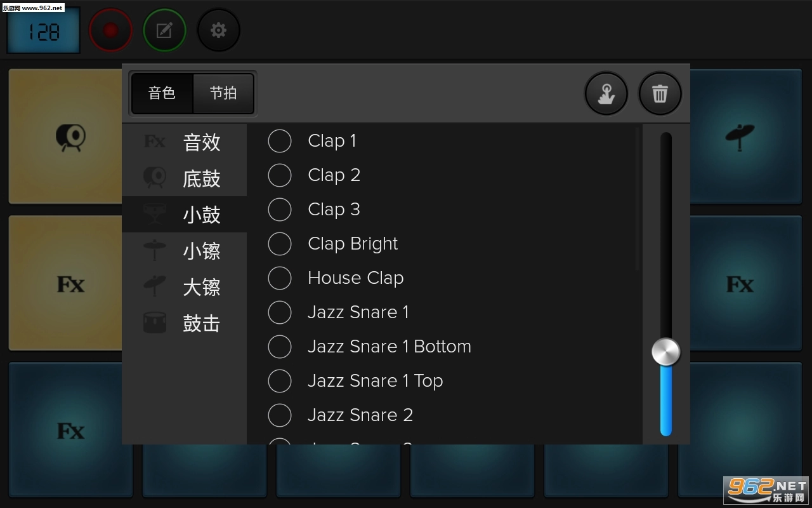Viewport: 812px width, 508px height.
Task: Click the 鼓击 drum hit icon
Action: [155, 323]
